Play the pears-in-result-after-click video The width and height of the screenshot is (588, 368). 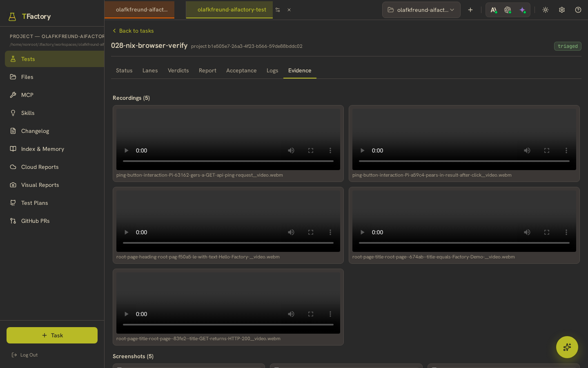(x=362, y=150)
